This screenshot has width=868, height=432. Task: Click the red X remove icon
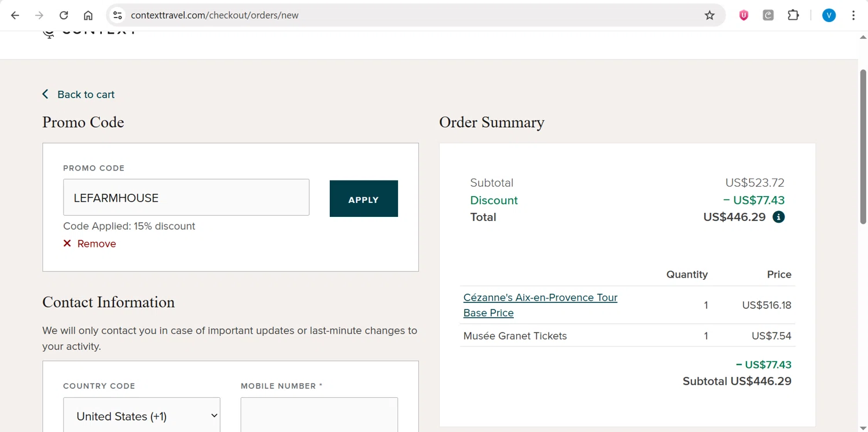tap(67, 243)
